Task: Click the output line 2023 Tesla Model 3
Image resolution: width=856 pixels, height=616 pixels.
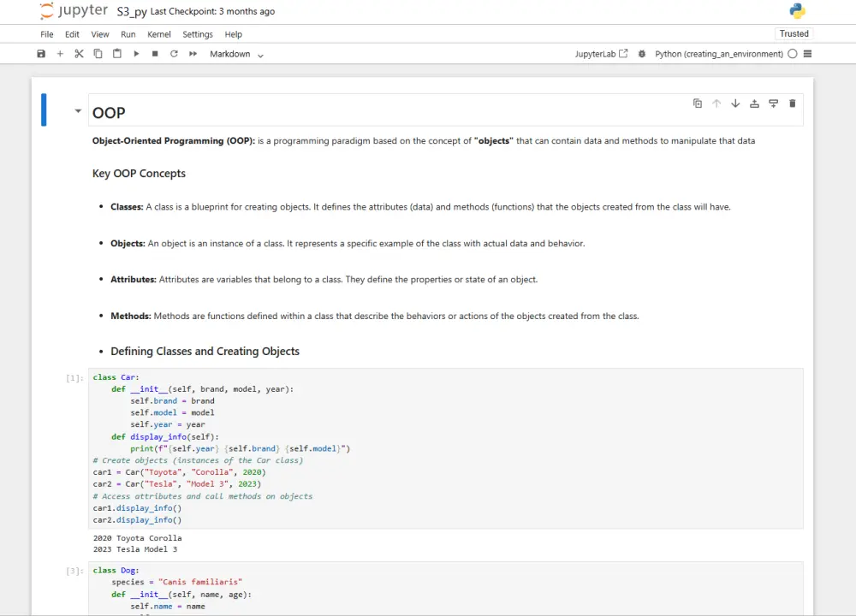Action: (x=135, y=549)
